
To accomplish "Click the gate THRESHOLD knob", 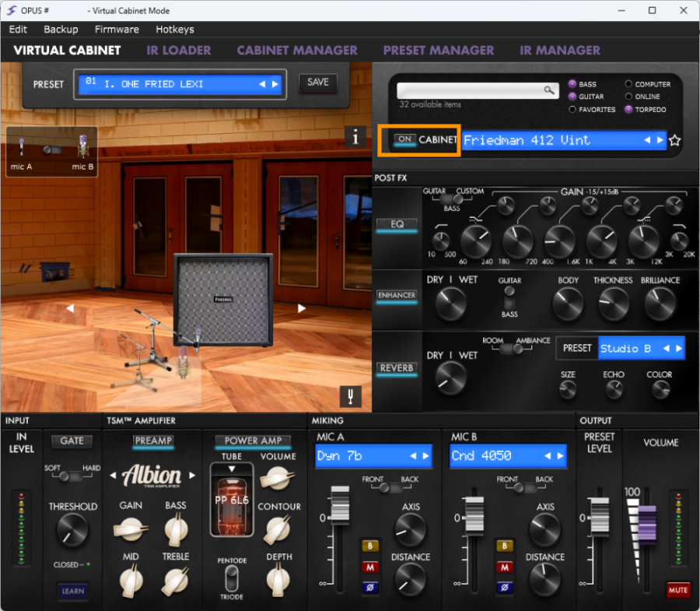I will (x=72, y=530).
